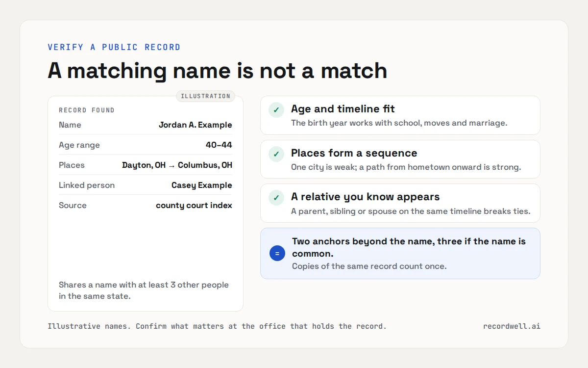This screenshot has width=588, height=368.
Task: Open the recordwell.ai link
Action: click(512, 326)
